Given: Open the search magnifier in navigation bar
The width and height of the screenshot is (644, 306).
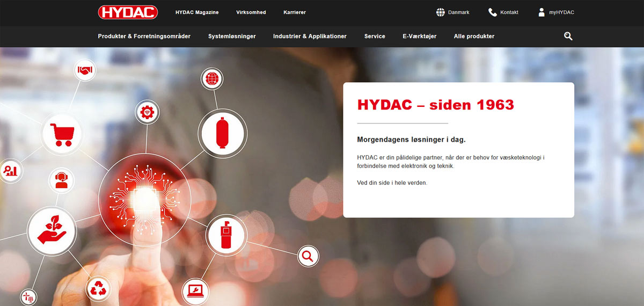Looking at the screenshot, I should pos(568,36).
